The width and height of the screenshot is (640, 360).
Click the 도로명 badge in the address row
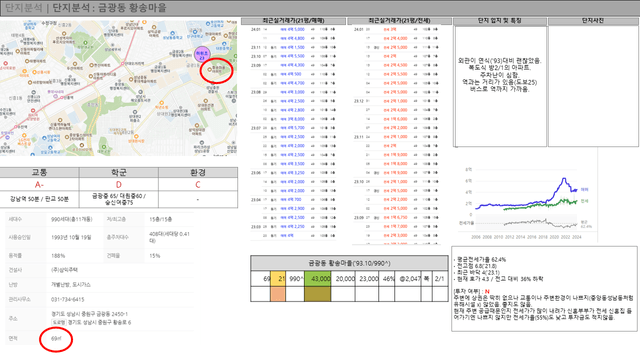point(59,322)
